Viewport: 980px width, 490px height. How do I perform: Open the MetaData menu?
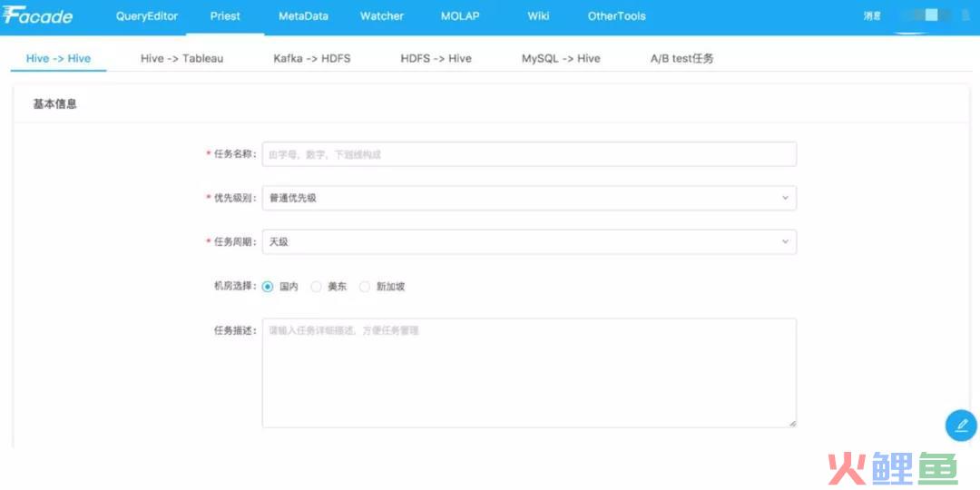(x=303, y=16)
